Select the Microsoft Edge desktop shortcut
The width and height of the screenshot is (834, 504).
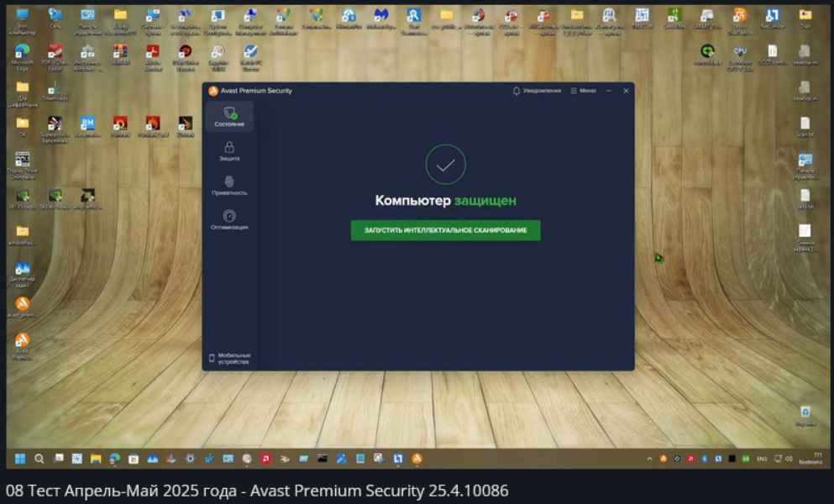23,58
